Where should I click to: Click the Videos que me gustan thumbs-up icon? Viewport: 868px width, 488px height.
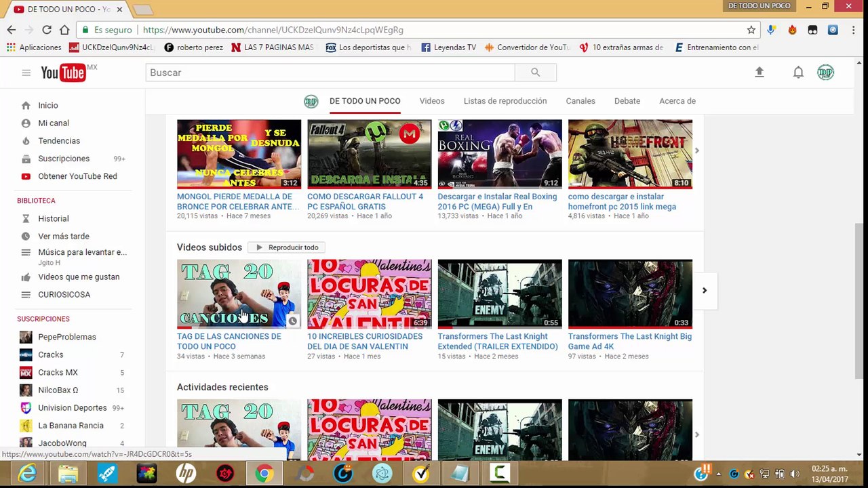coord(26,277)
